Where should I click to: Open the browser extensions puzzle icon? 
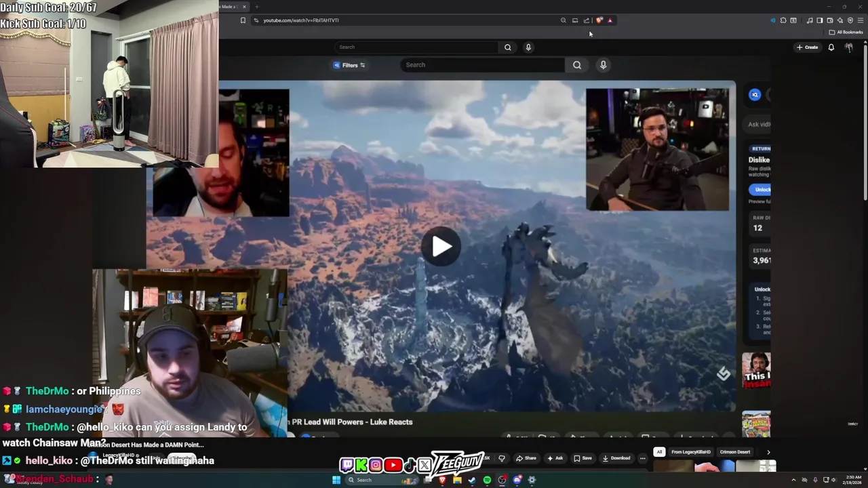(783, 20)
